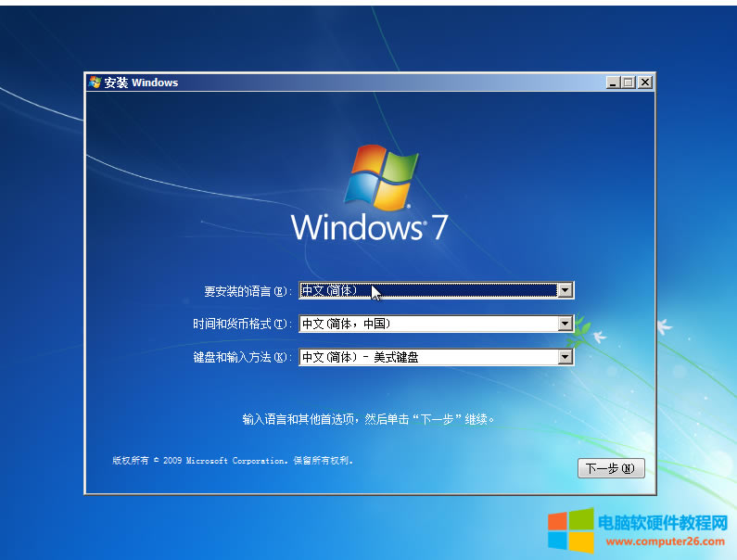Click the 要安装的语言(E) label
Image resolution: width=737 pixels, height=560 pixels.
coord(248,291)
